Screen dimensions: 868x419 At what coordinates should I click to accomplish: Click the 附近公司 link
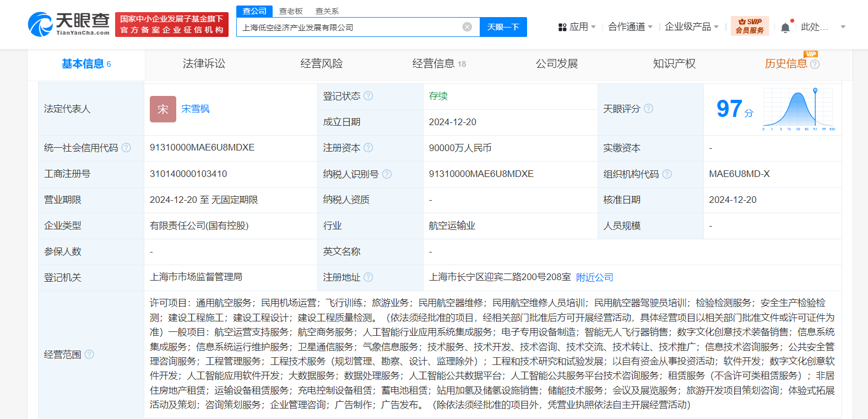[x=594, y=277]
